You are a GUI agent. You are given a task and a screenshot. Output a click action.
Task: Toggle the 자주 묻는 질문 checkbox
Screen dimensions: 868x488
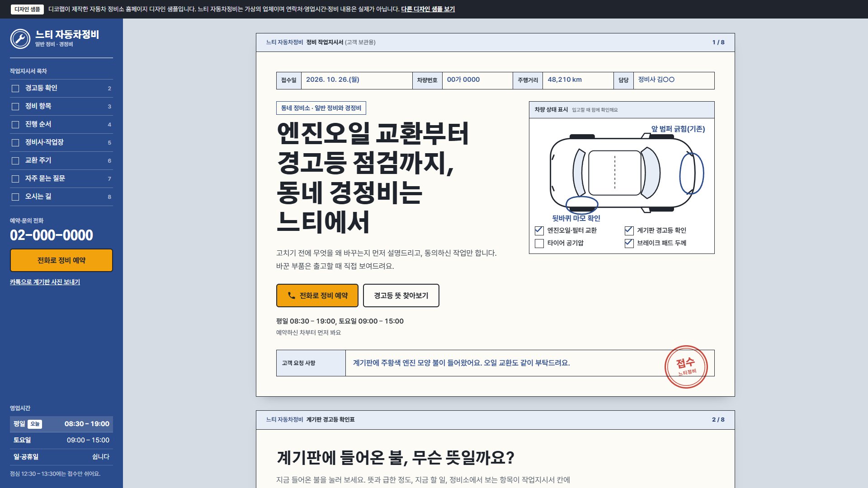tap(15, 179)
